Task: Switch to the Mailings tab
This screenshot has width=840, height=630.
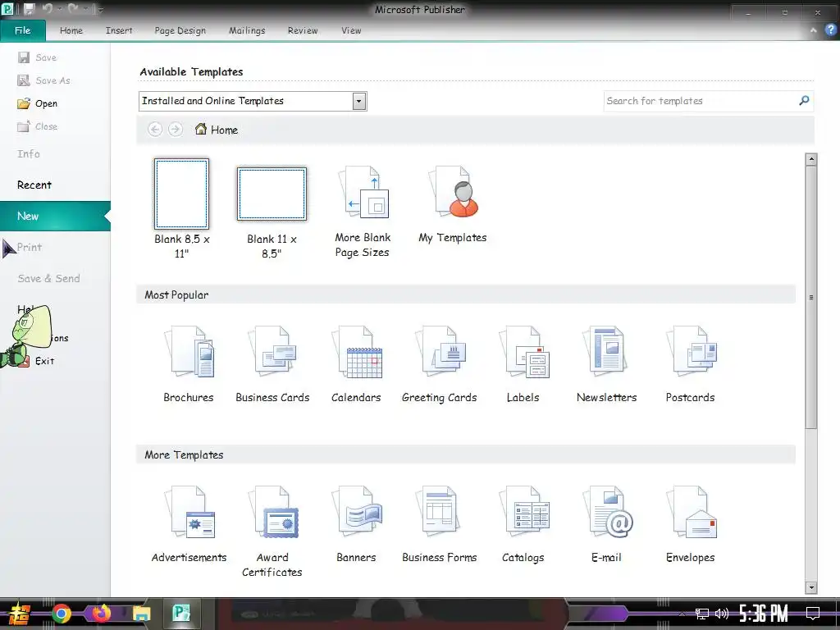Action: (247, 30)
